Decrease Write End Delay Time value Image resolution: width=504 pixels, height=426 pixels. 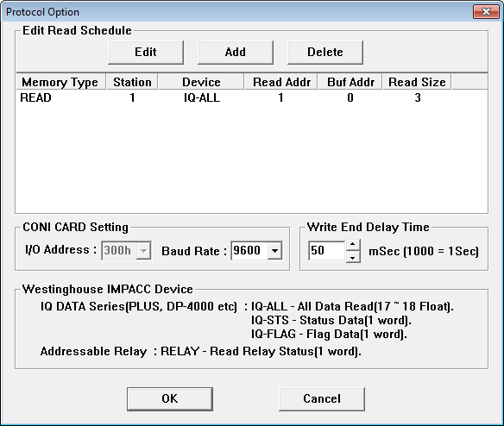353,257
